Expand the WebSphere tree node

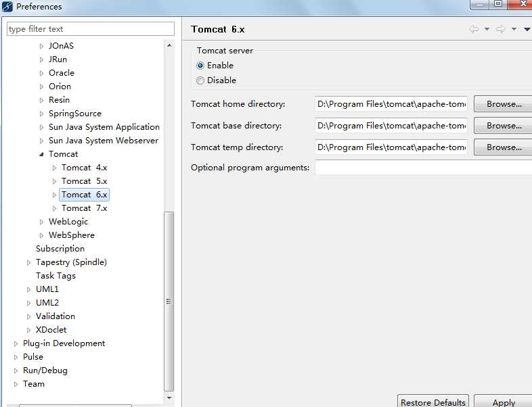(x=41, y=235)
